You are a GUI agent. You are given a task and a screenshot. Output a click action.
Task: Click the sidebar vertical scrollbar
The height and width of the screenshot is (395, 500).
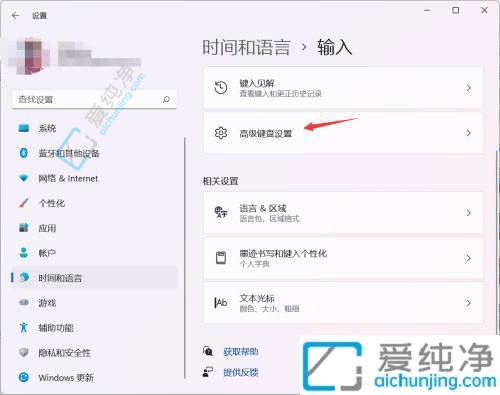(184, 258)
